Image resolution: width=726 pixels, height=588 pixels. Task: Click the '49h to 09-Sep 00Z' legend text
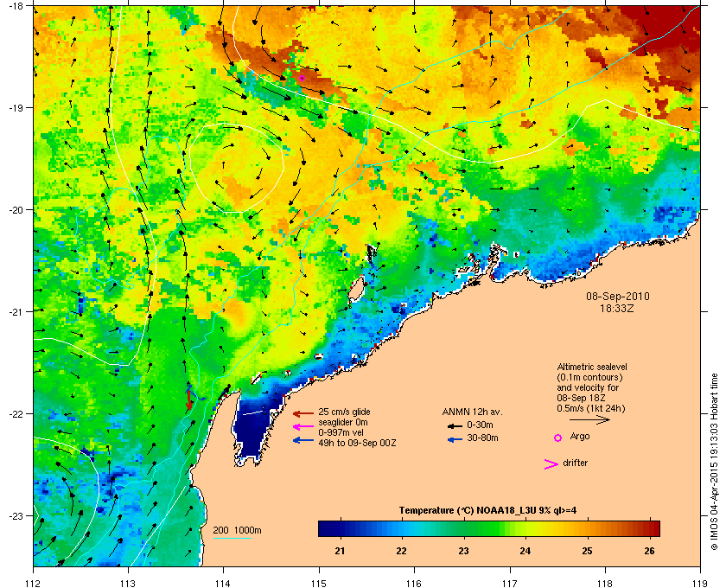pos(357,443)
